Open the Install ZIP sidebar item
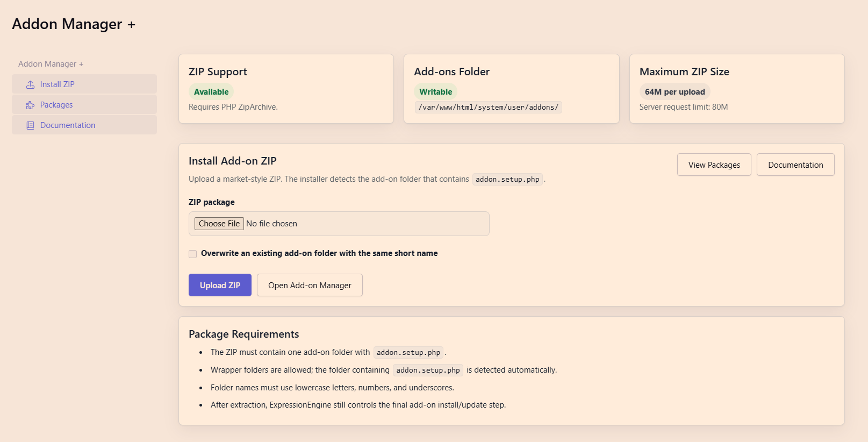The height and width of the screenshot is (442, 868). pyautogui.click(x=84, y=84)
